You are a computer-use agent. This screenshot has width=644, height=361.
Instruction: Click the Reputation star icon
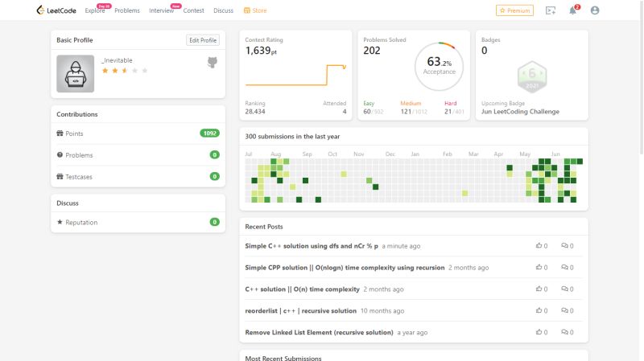60,222
